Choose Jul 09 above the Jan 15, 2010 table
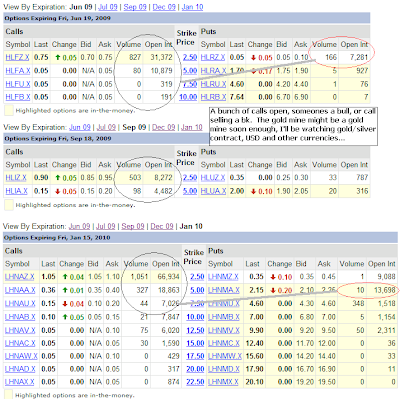400x399 pixels. 106,226
